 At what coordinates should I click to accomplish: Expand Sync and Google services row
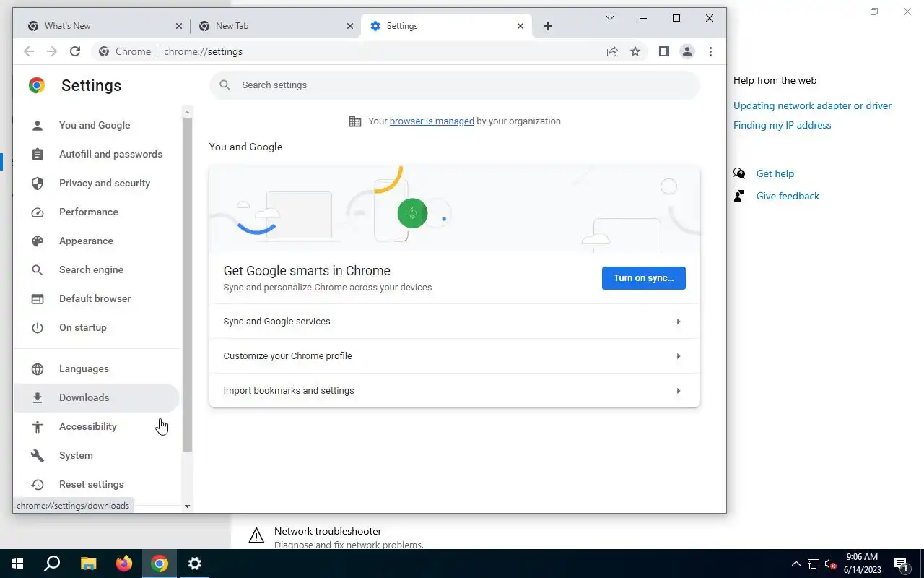click(x=455, y=322)
